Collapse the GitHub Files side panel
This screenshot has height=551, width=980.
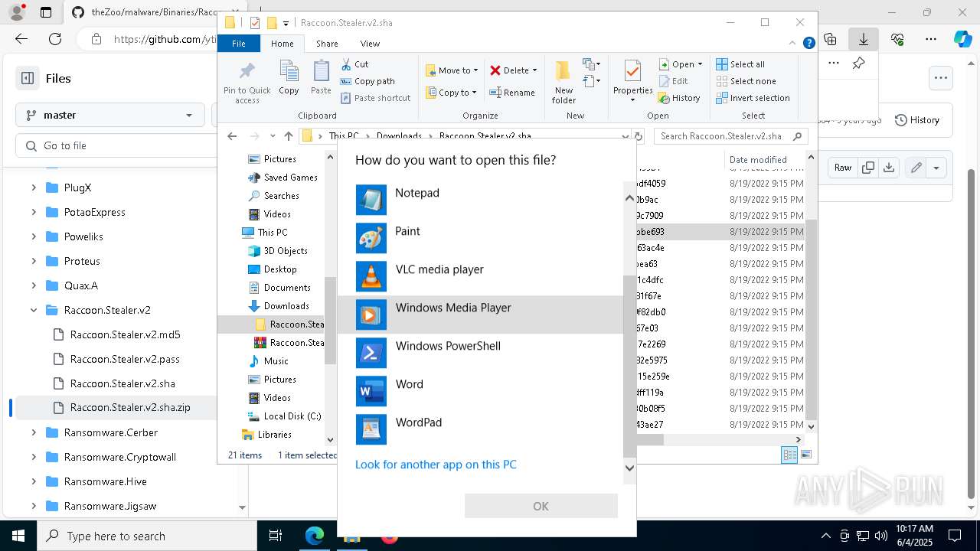[x=28, y=78]
